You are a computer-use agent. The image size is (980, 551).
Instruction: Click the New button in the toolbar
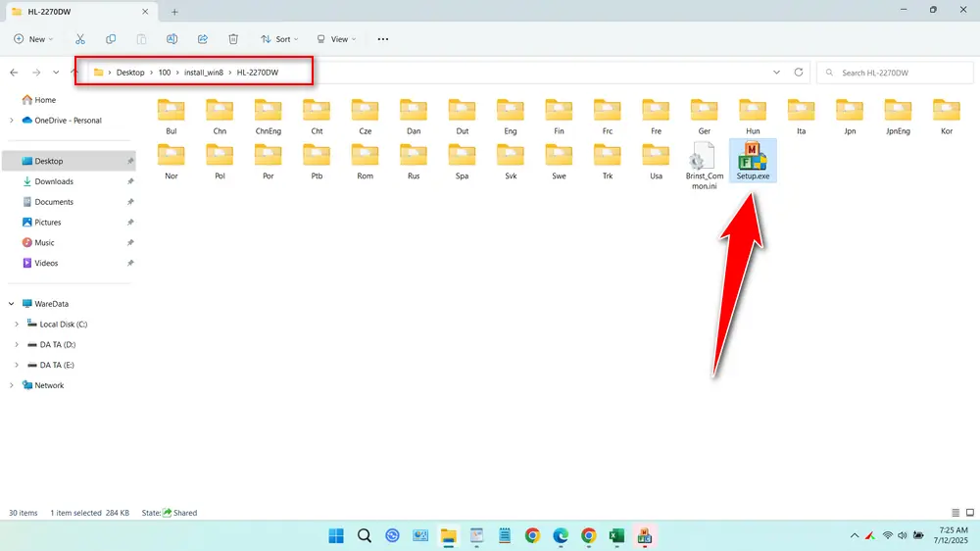pyautogui.click(x=33, y=39)
